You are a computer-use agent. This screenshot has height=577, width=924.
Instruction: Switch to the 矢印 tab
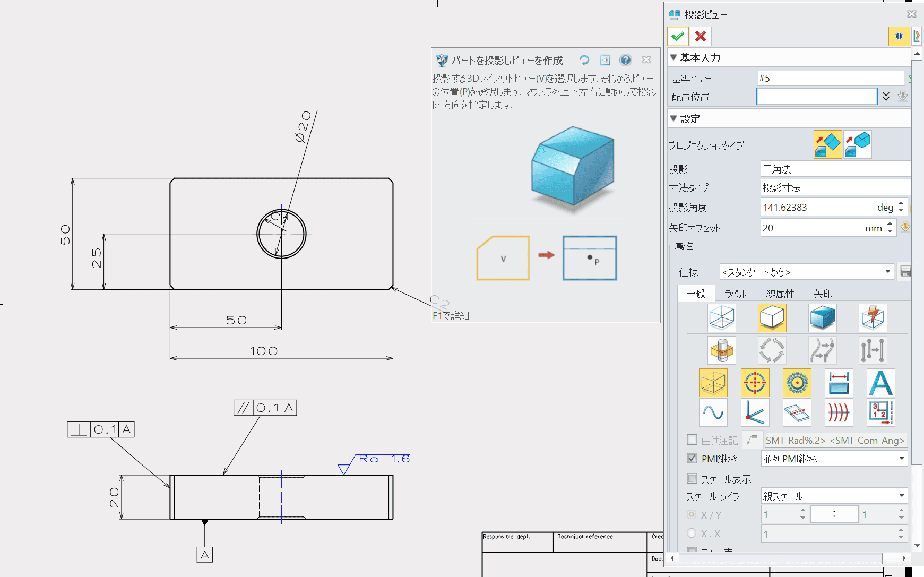823,294
